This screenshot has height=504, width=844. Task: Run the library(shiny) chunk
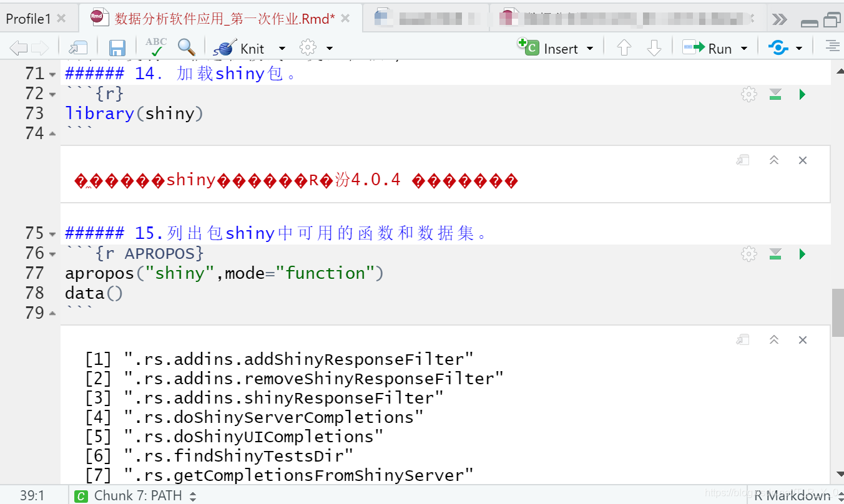pyautogui.click(x=803, y=94)
